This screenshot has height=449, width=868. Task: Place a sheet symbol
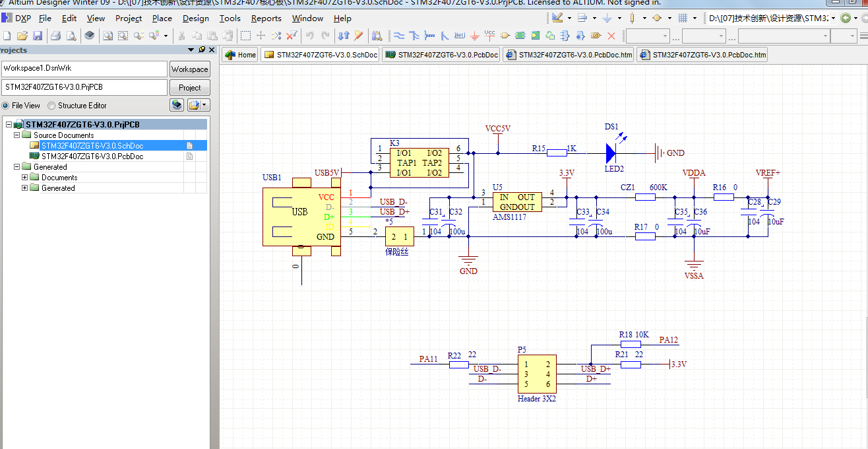tap(520, 35)
